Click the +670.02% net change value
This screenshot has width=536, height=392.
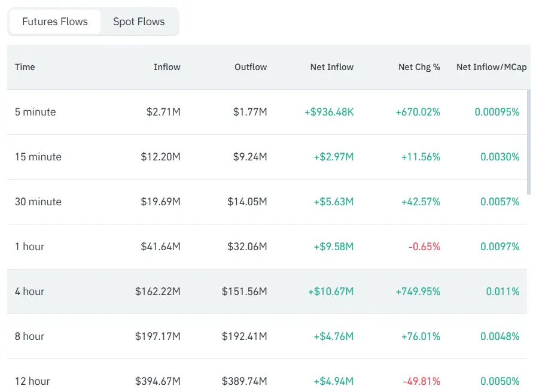pos(419,112)
